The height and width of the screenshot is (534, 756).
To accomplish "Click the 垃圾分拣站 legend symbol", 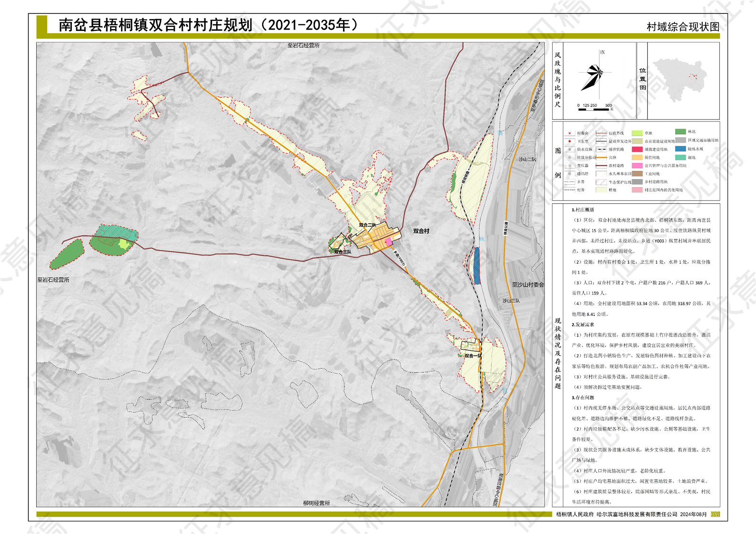I will [x=569, y=158].
